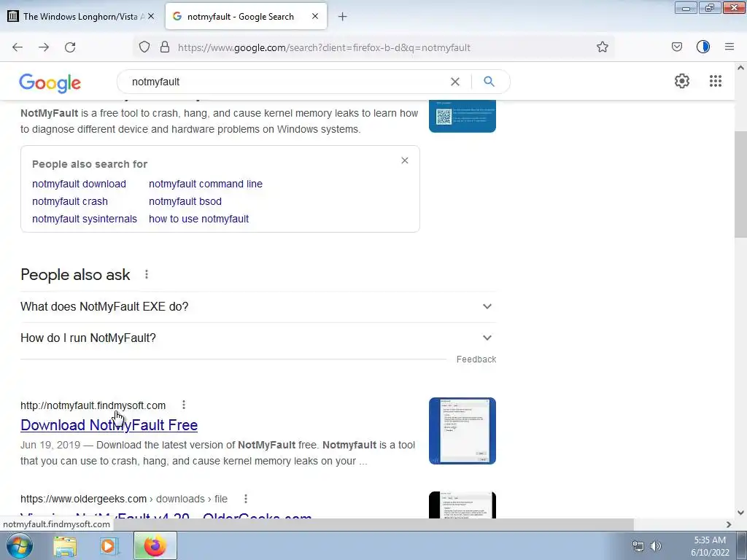Viewport: 747px width, 560px height.
Task: Select the notmyfault - Google Search tab
Action: [x=246, y=16]
